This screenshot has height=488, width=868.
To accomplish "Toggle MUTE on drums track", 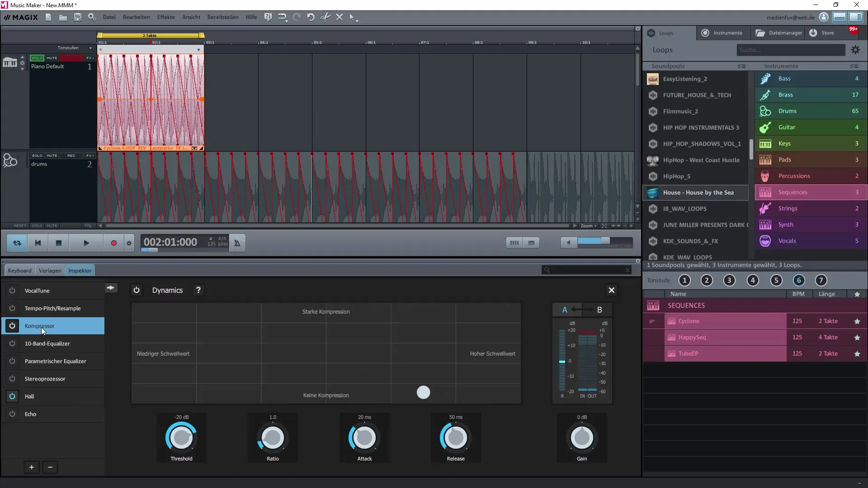I will click(52, 155).
